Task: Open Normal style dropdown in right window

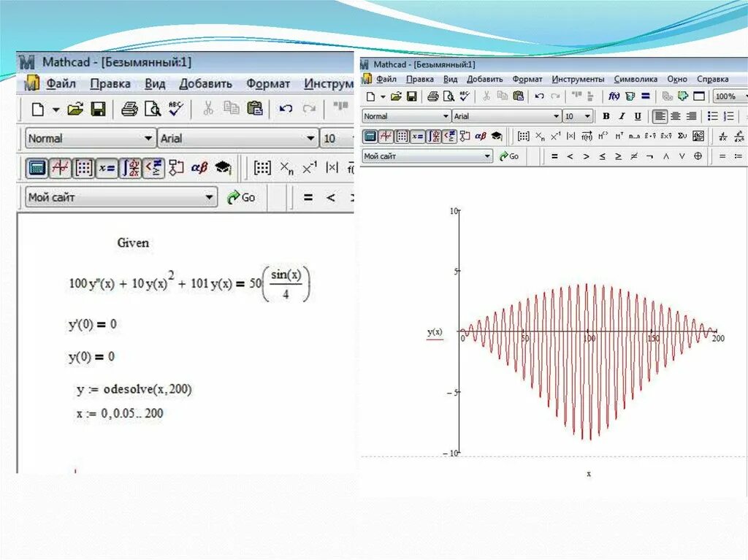Action: [406, 116]
